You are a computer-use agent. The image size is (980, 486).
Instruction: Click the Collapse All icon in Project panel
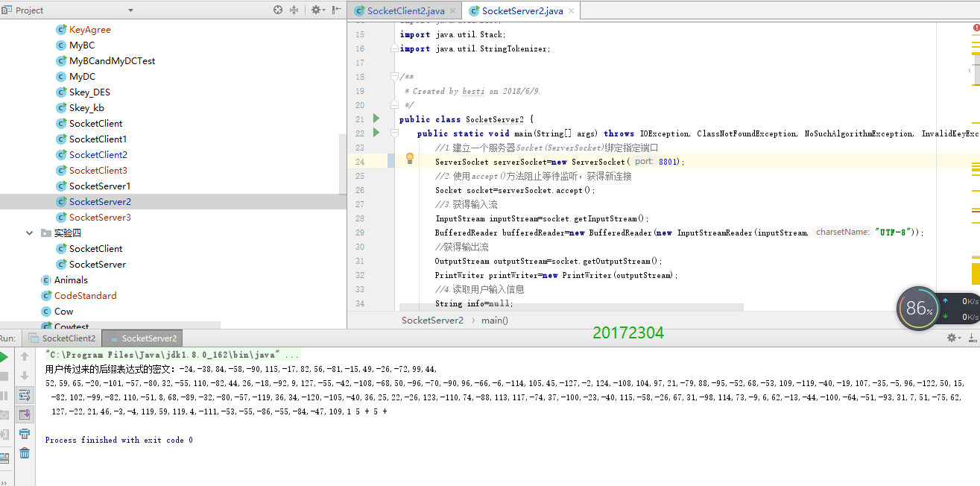[294, 10]
